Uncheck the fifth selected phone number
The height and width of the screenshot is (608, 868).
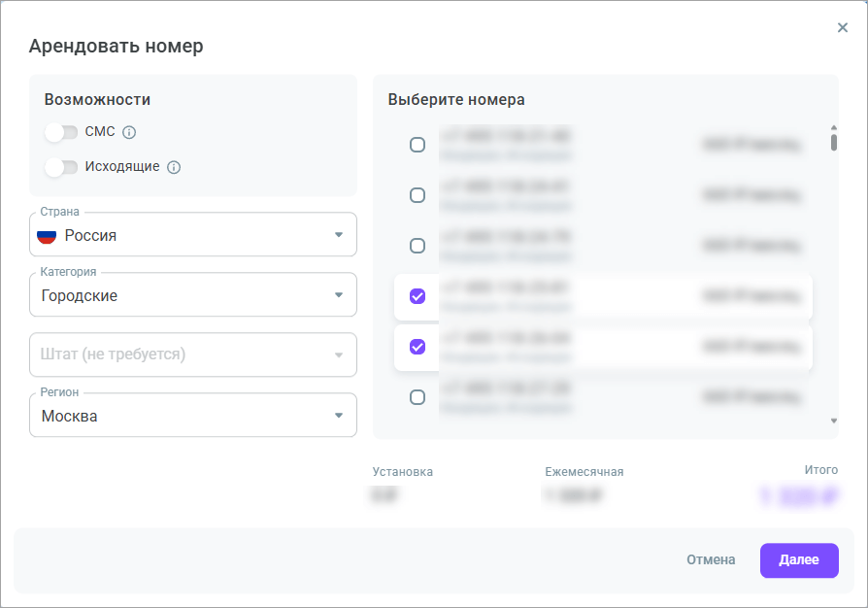point(417,347)
